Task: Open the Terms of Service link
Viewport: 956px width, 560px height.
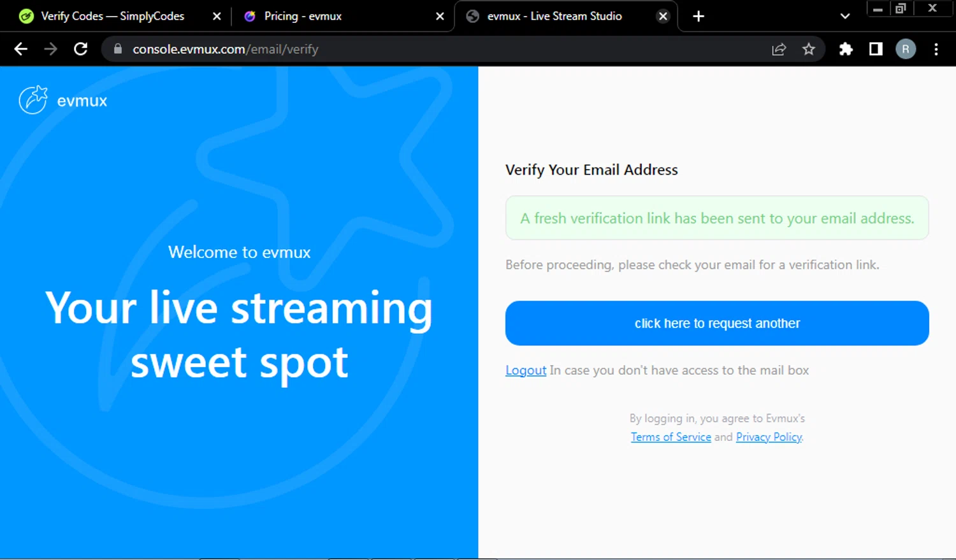Action: 670,437
